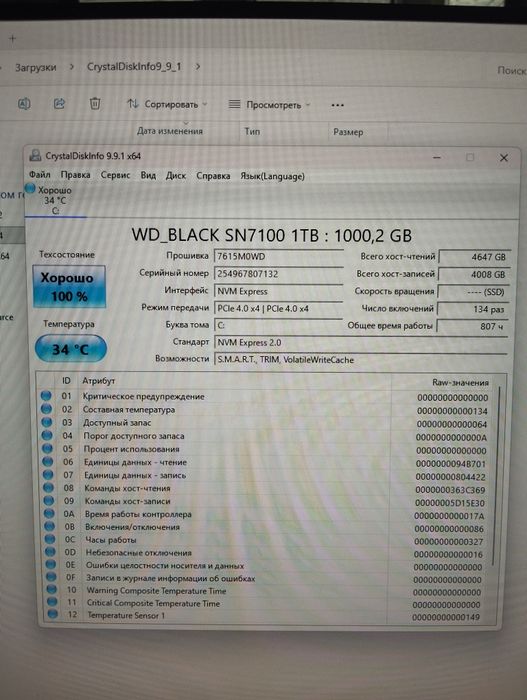Click the status icon of row 0D Небезопасные отключения
The image size is (527, 700).
click(51, 552)
